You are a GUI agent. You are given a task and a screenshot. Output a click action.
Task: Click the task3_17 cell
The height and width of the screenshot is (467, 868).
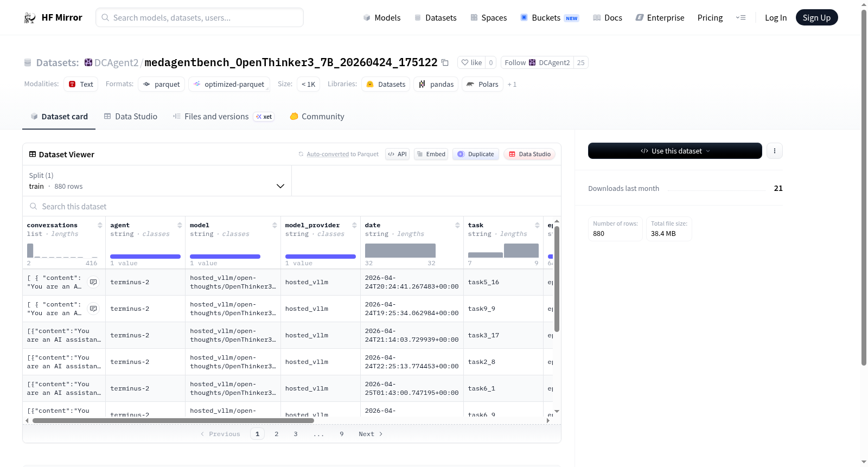(503, 335)
